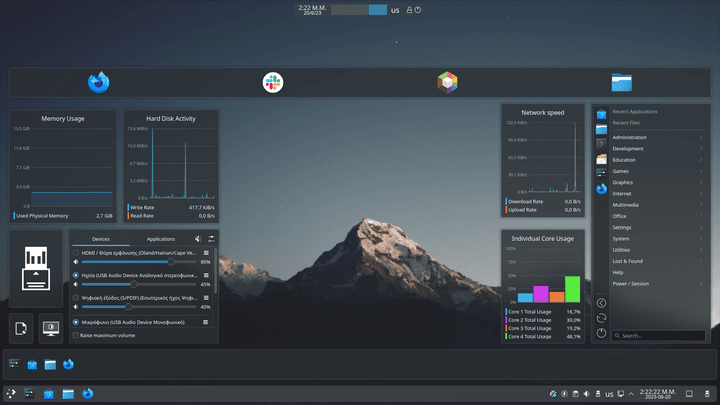Select HDMI output as default device

tap(76, 253)
